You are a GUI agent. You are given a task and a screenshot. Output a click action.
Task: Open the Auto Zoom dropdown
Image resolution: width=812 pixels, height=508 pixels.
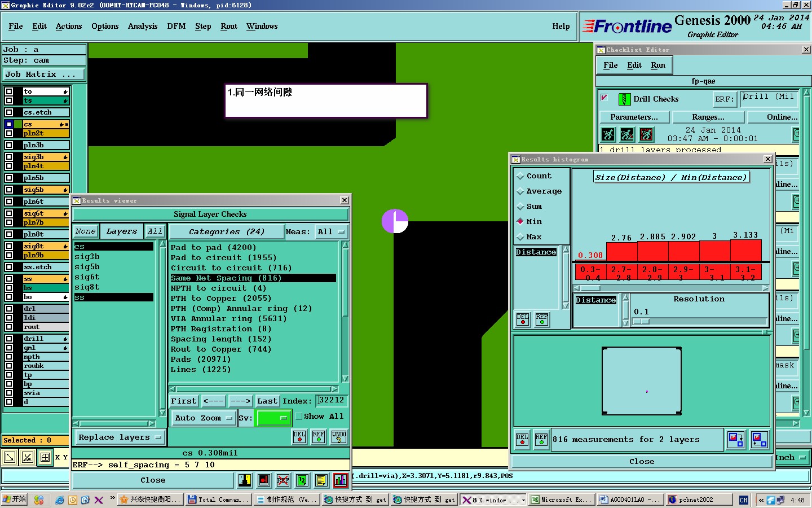click(x=203, y=418)
